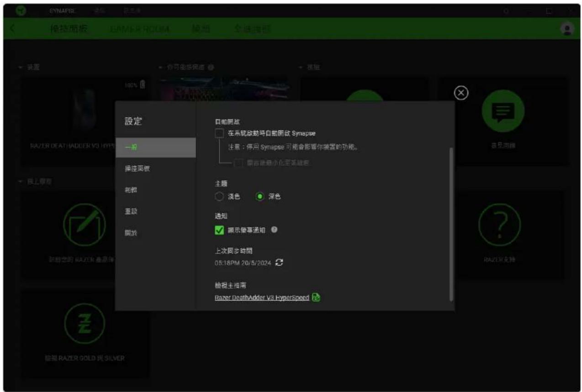Open the Razer DeathAdder V3 HyperSpeed guide link
This screenshot has width=582, height=392.
click(x=262, y=298)
